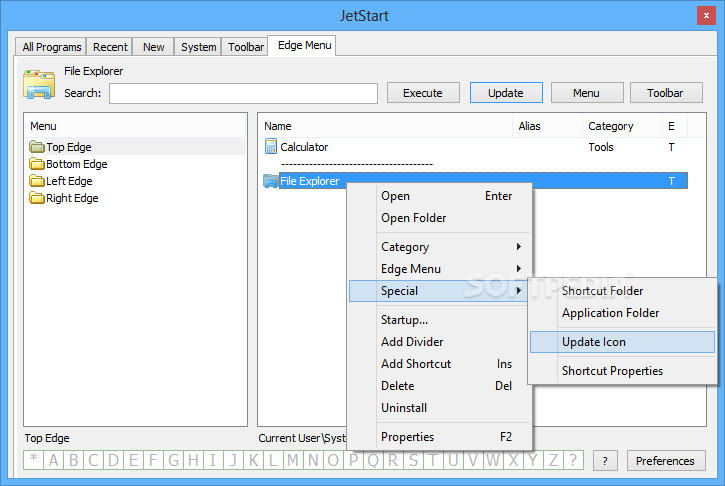The width and height of the screenshot is (725, 486).
Task: Expand the Edge Menu submenu arrow
Action: click(x=519, y=268)
